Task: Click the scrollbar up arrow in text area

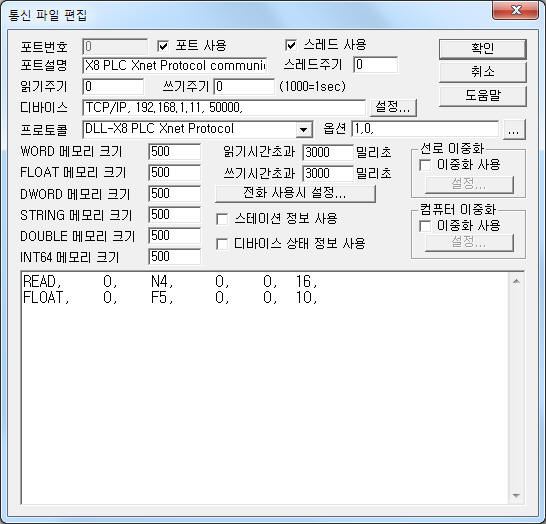Action: (516, 281)
